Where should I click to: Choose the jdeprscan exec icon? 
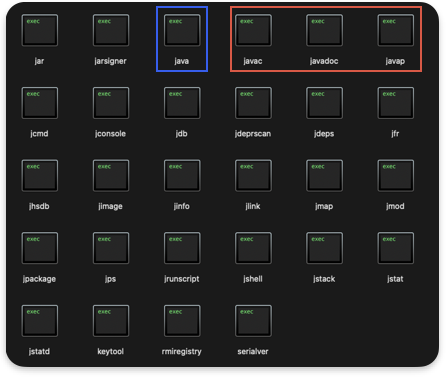tap(253, 103)
